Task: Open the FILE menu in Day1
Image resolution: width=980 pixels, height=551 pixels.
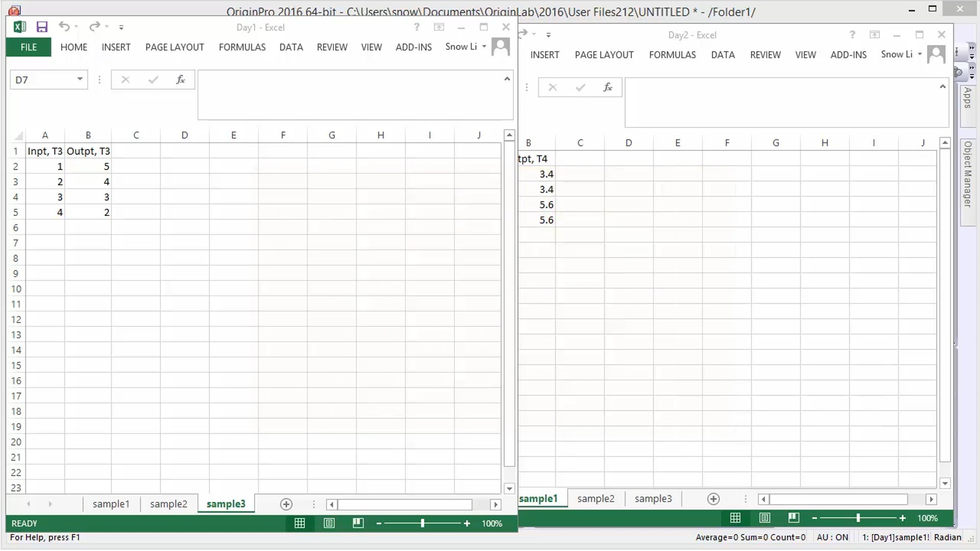Action: (x=28, y=47)
